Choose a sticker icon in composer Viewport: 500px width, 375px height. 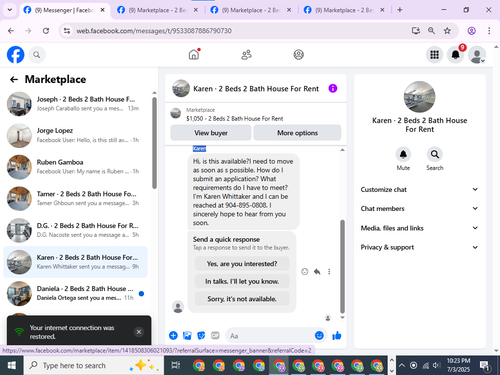201,335
